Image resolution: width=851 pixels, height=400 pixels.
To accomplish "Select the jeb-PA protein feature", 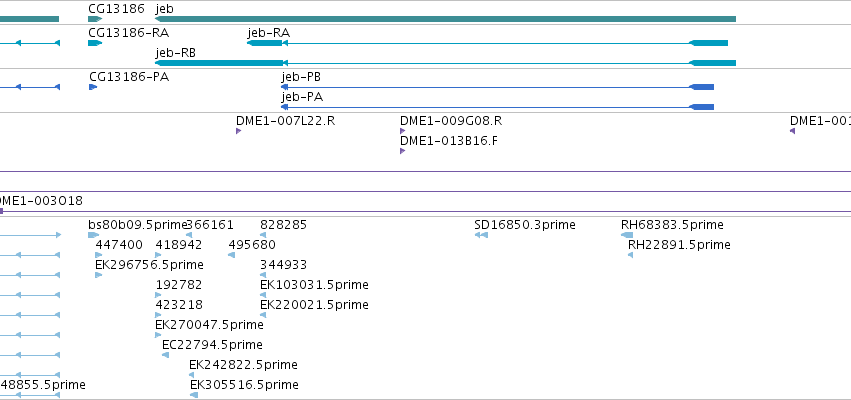I will click(x=497, y=107).
